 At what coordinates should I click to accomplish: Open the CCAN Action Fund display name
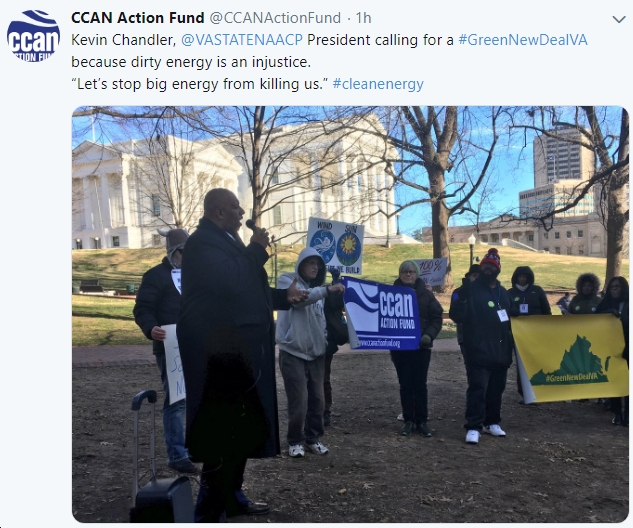(138, 18)
